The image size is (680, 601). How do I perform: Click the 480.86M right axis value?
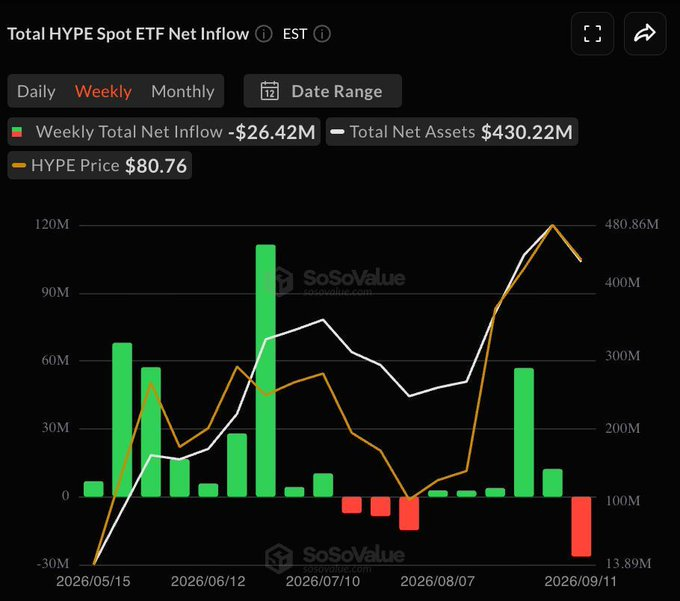point(632,224)
